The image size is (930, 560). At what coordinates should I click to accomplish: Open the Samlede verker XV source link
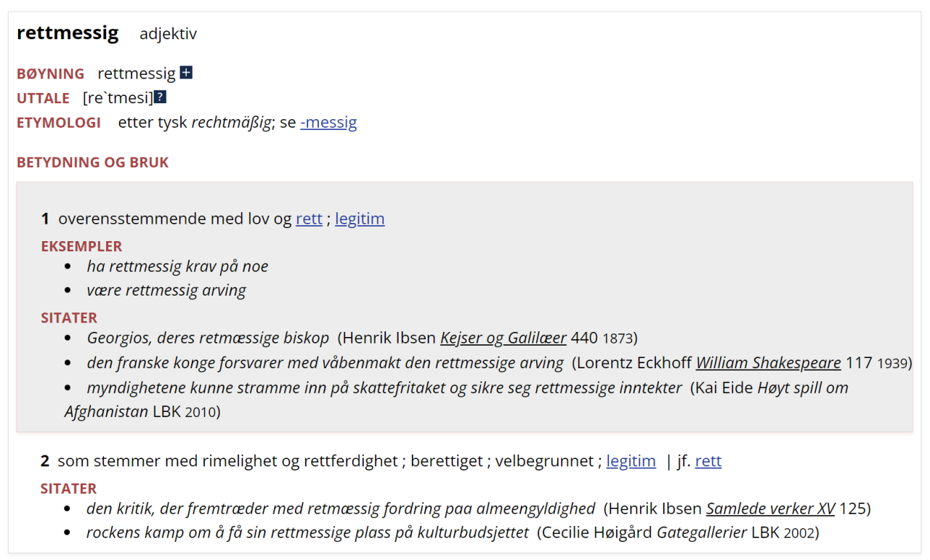770,508
